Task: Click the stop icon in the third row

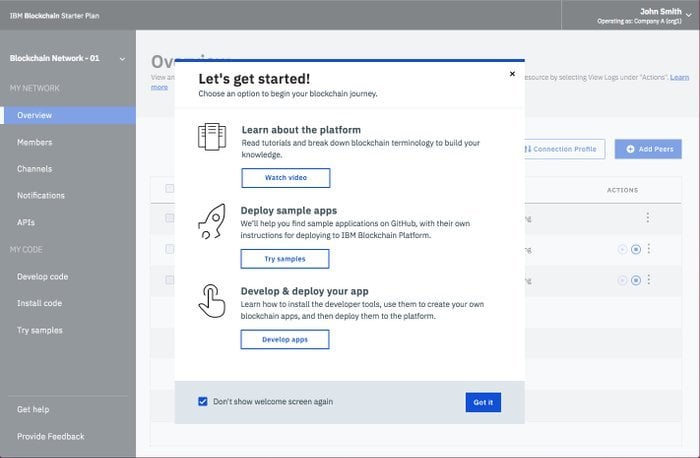Action: (636, 280)
